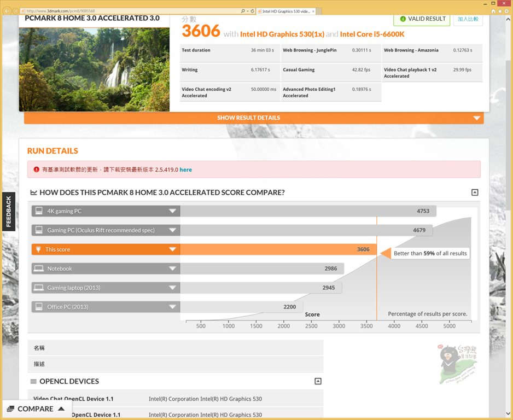Open the Intel HD Graphics 530(1x) link
513x420 pixels.
tap(282, 34)
